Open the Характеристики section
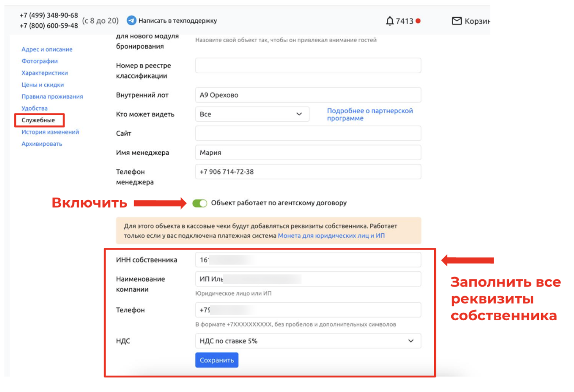The height and width of the screenshot is (392, 574). tap(45, 73)
